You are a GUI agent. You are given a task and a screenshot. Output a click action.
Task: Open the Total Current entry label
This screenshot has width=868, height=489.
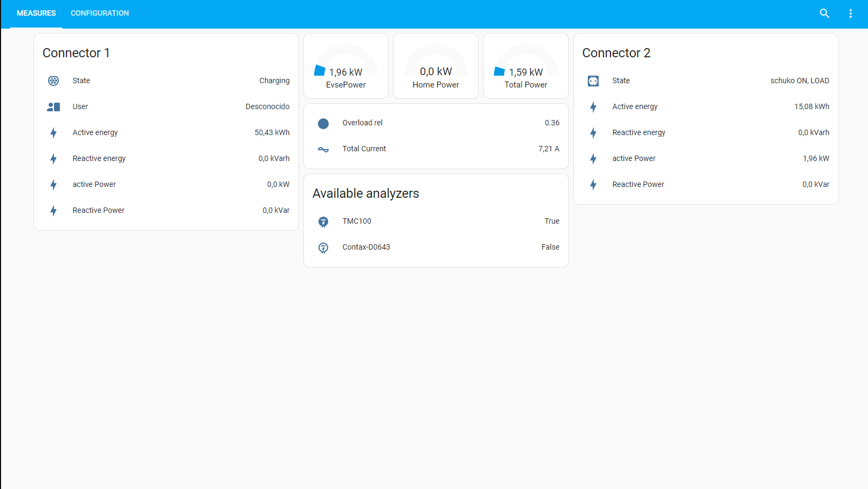click(364, 149)
